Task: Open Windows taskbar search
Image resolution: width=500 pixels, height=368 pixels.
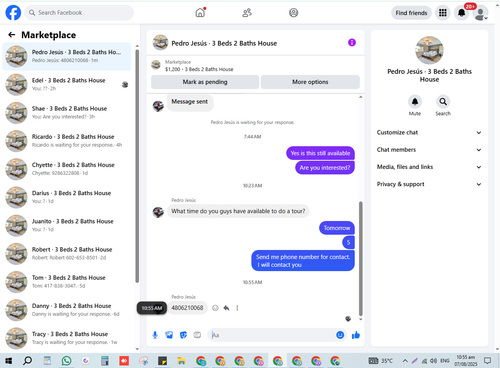Action: pyautogui.click(x=27, y=361)
